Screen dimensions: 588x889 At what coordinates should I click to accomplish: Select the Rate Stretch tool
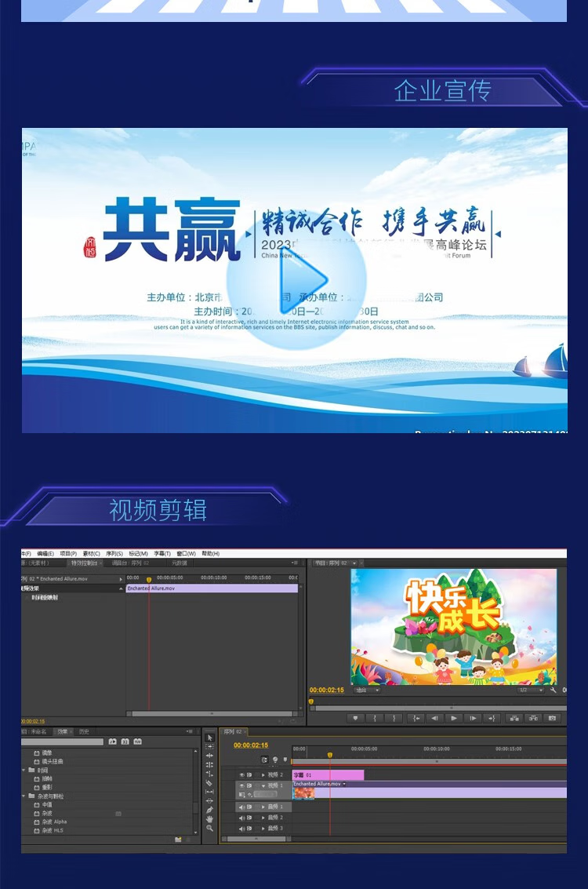coord(209,774)
